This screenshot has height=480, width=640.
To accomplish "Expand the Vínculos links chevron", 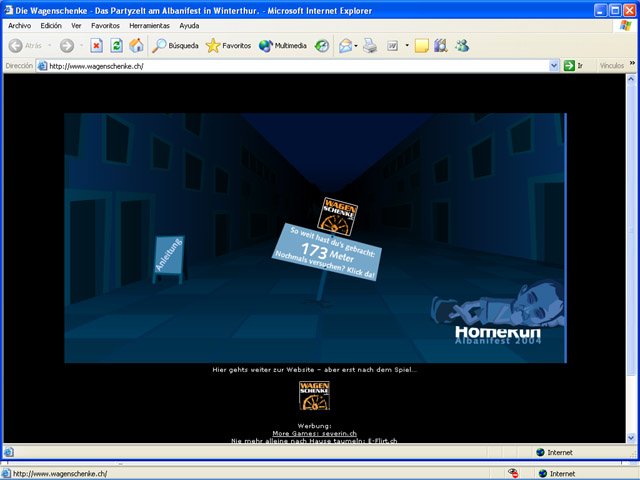I will 632,63.
